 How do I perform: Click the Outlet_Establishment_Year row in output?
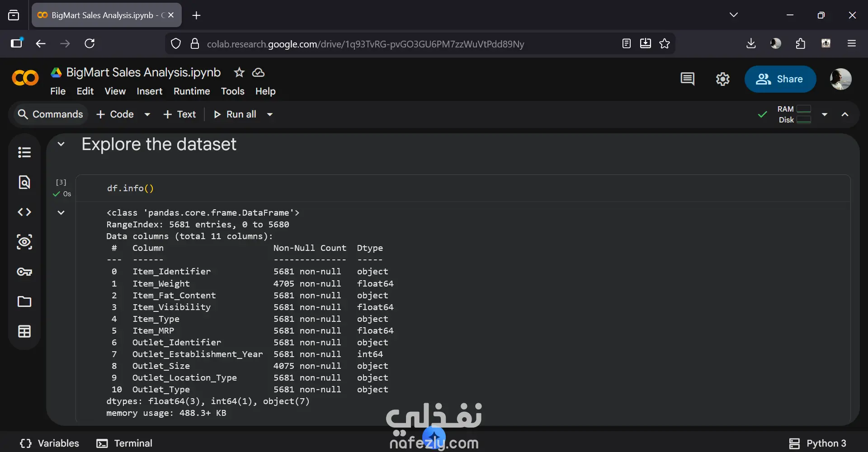click(250, 354)
